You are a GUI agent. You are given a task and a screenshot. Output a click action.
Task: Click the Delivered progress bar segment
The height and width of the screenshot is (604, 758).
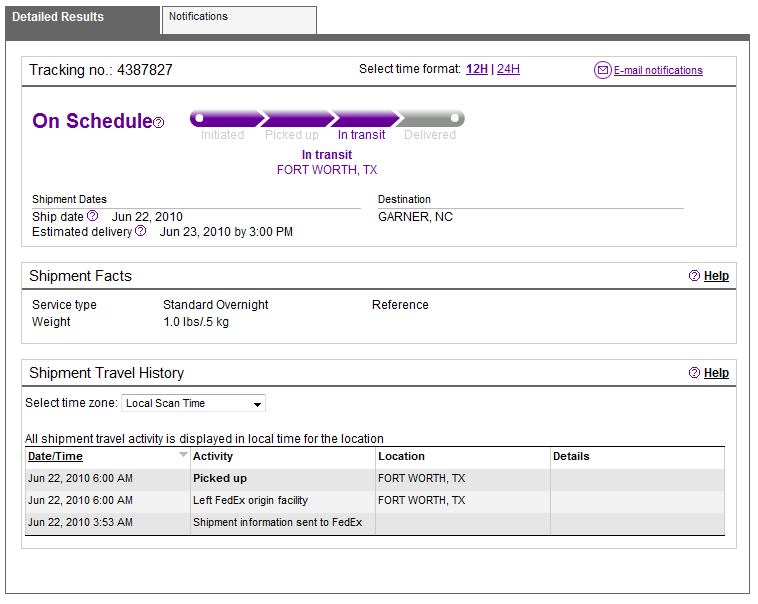click(430, 118)
